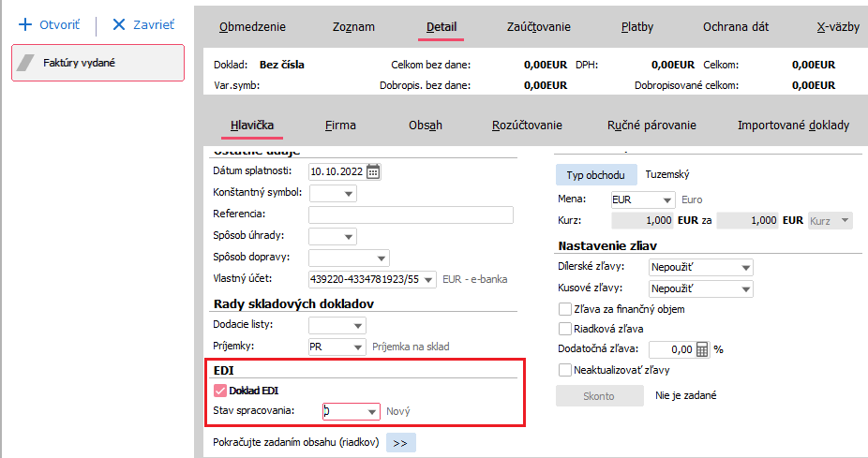
Task: Check Neaktualizovať zľavy option
Action: 564,370
